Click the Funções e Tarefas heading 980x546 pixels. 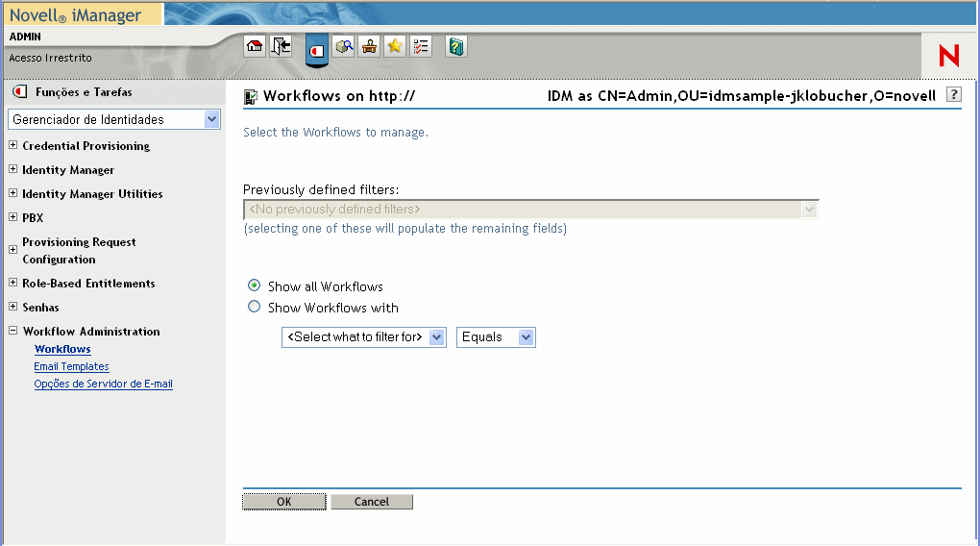[x=84, y=92]
